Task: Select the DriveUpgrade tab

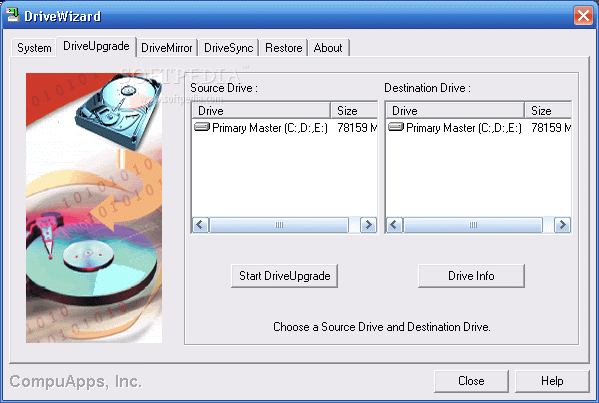Action: point(96,46)
